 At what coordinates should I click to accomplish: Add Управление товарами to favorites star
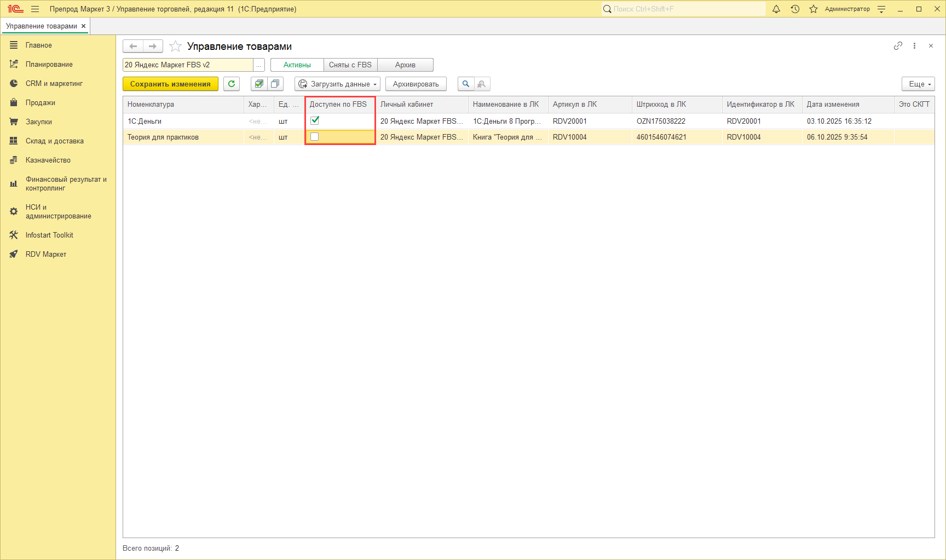click(175, 47)
